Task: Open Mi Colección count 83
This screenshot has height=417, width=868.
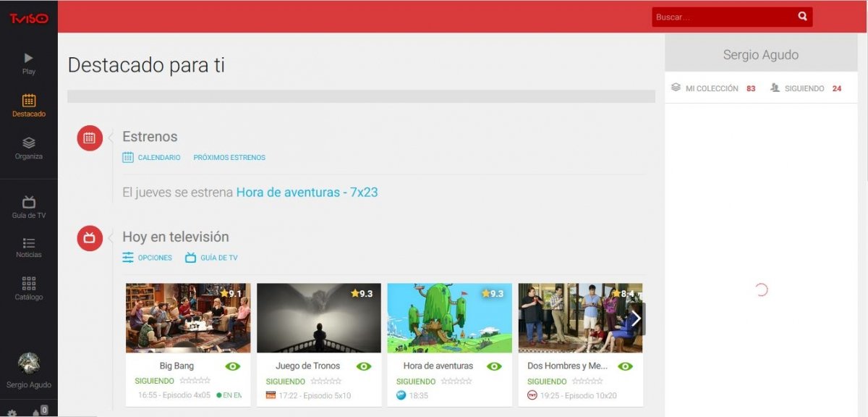Action: click(x=751, y=88)
